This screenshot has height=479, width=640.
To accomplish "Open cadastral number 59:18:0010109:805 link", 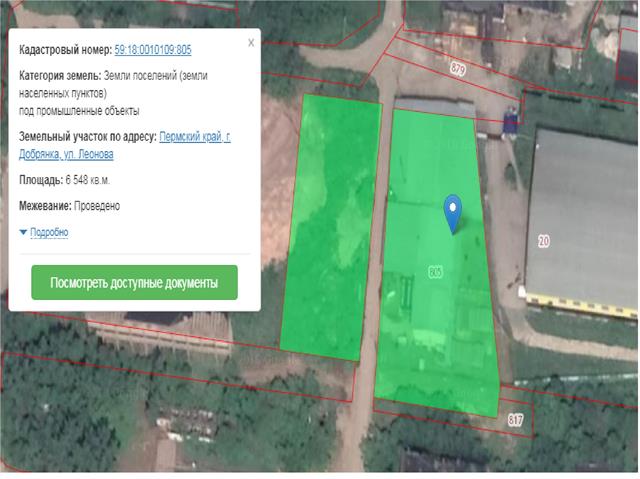I will tap(153, 49).
